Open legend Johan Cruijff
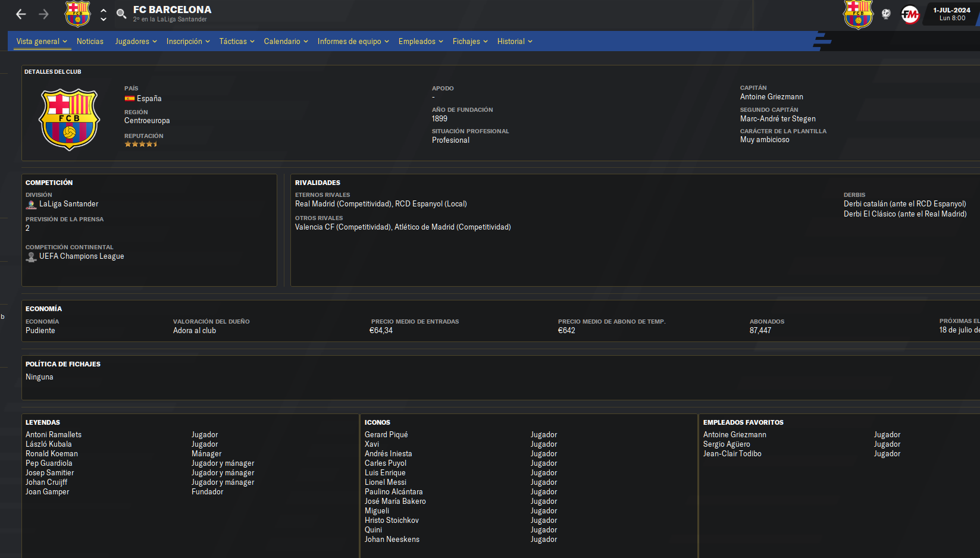This screenshot has width=980, height=558. [x=46, y=482]
